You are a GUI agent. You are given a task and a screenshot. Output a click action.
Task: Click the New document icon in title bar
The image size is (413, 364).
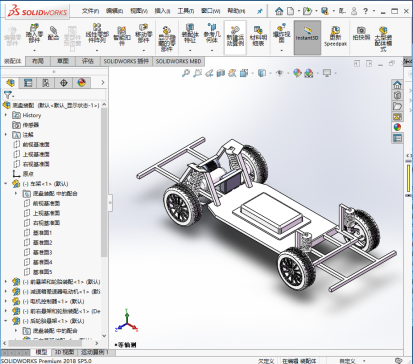[x=291, y=11]
